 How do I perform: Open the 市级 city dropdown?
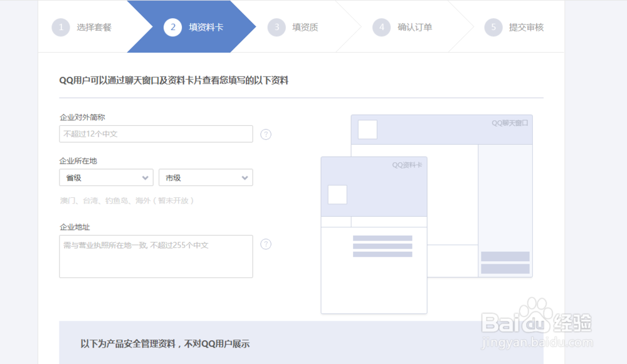(206, 177)
